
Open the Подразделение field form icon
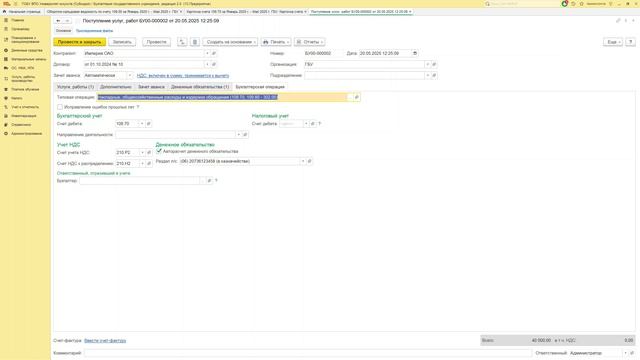434,76
